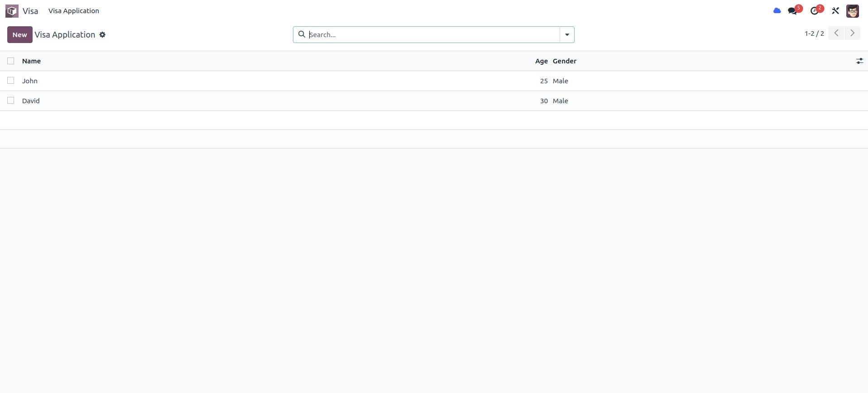Click the Visa app name
This screenshot has width=868, height=393.
(x=30, y=11)
